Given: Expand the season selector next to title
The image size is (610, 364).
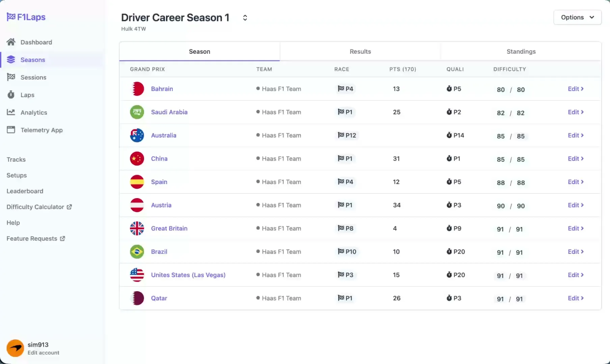Looking at the screenshot, I should click(x=245, y=18).
